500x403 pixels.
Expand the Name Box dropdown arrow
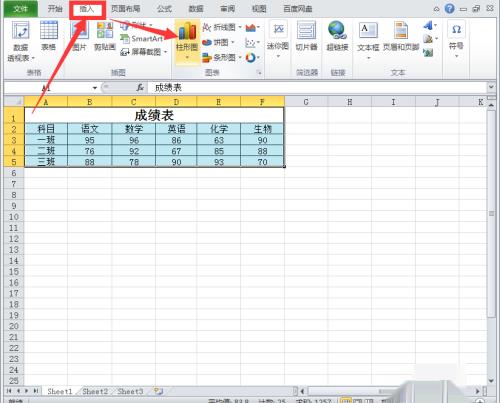point(95,88)
